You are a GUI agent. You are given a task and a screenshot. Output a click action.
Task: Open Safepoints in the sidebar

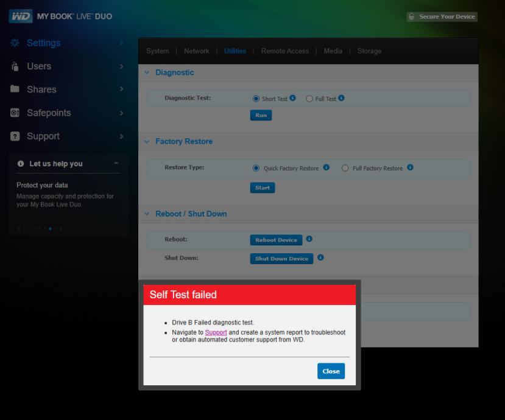click(x=49, y=113)
